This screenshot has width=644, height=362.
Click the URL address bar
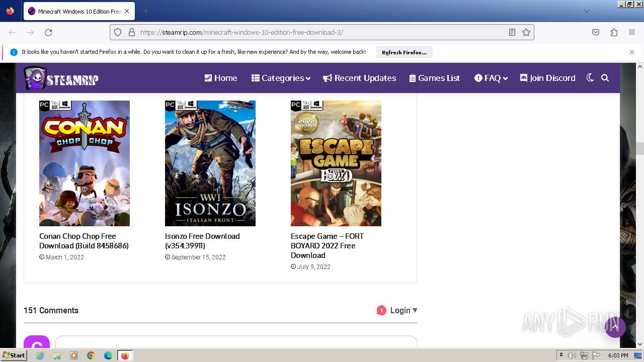point(322,32)
